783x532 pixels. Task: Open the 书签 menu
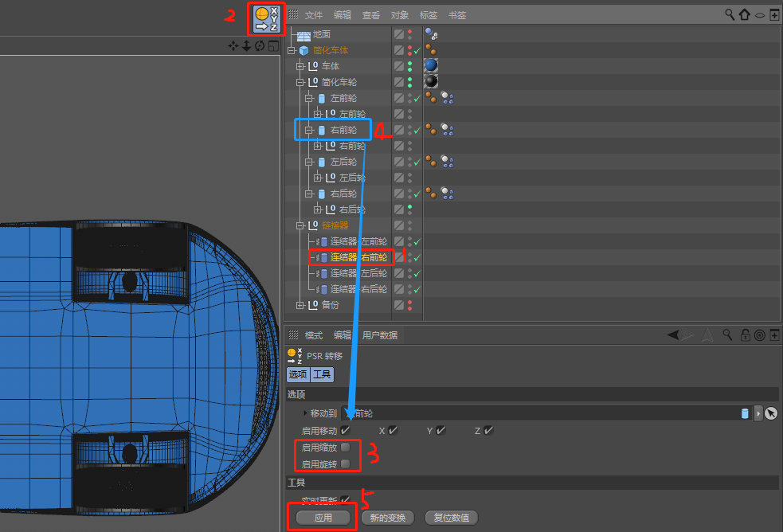pos(457,15)
